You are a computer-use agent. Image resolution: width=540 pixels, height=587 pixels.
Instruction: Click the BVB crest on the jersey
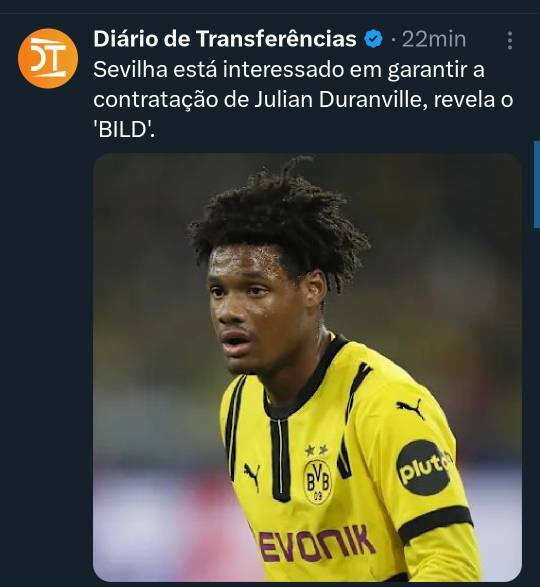[317, 480]
